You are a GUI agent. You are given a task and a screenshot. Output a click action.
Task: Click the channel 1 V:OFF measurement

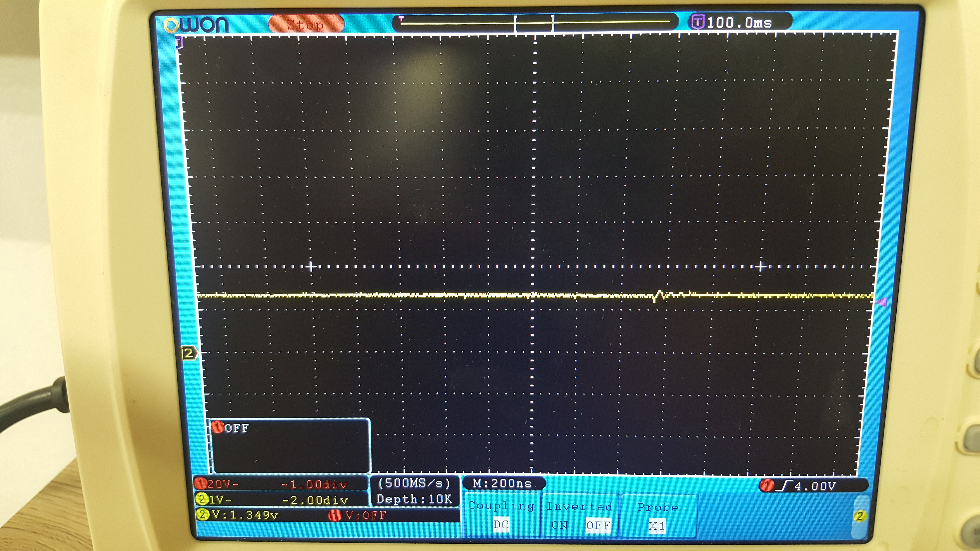pyautogui.click(x=366, y=515)
